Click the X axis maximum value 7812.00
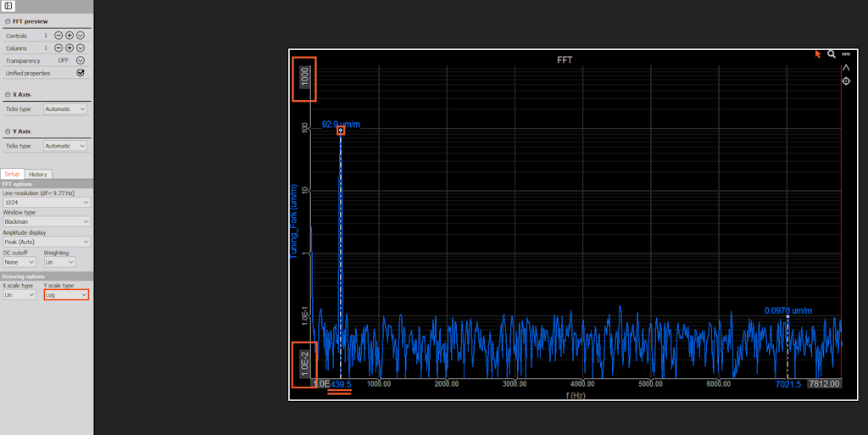 pos(824,383)
